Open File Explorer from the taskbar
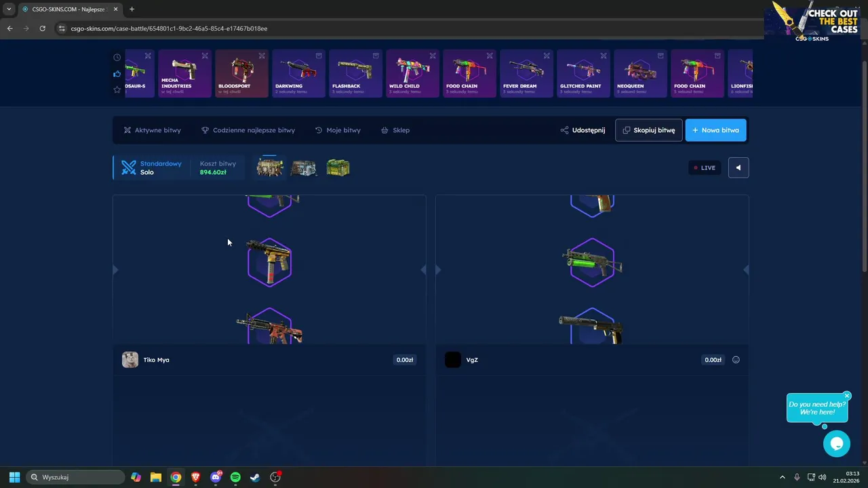 (x=155, y=477)
